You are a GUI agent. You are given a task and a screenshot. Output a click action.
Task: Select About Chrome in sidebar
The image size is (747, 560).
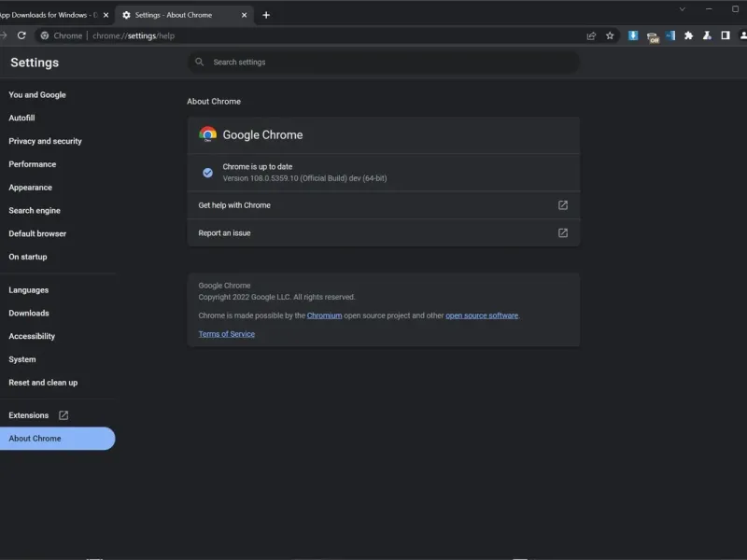point(57,439)
